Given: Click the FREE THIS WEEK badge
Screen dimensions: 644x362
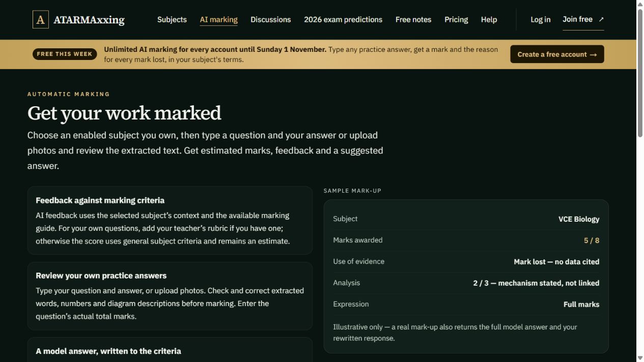Looking at the screenshot, I should point(65,54).
